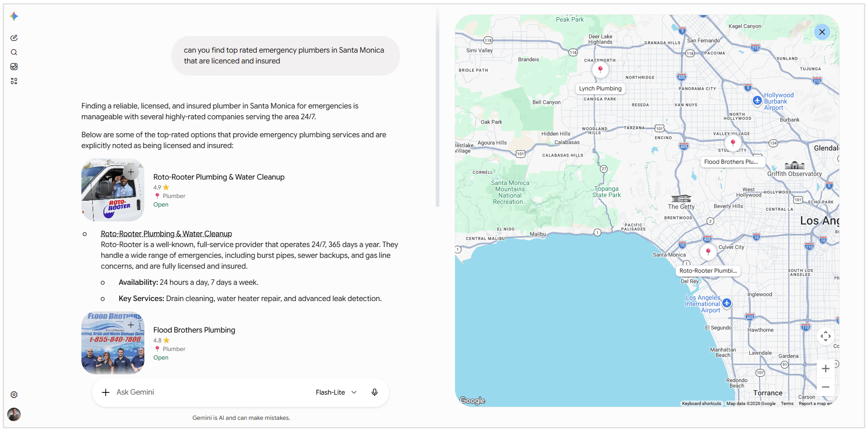Click the Report a map error link
868x432 pixels.
815,404
